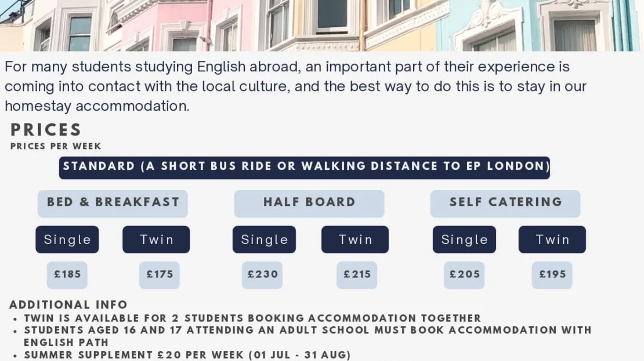This screenshot has height=361, width=644.
Task: Click the Additional Info heading
Action: pos(68,305)
